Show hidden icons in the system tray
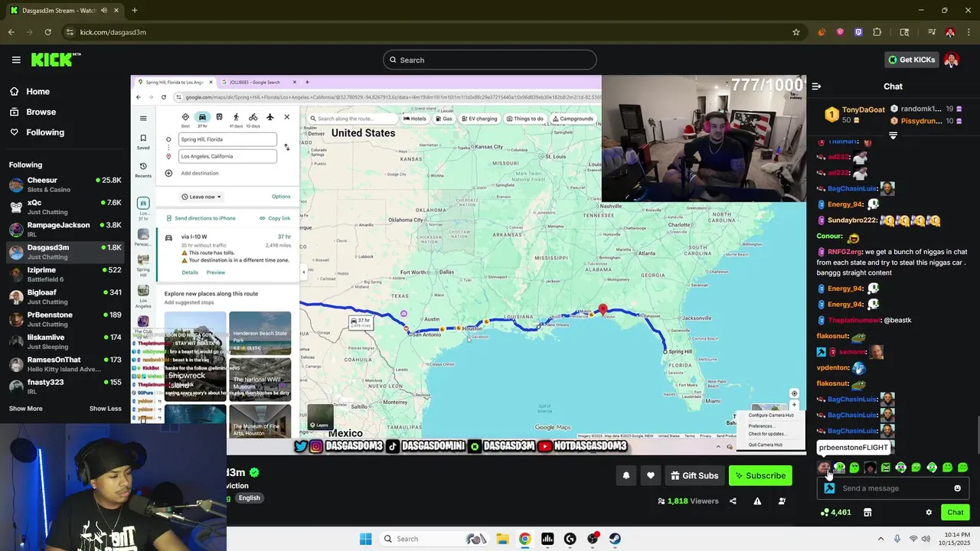The image size is (980, 551). click(880, 539)
